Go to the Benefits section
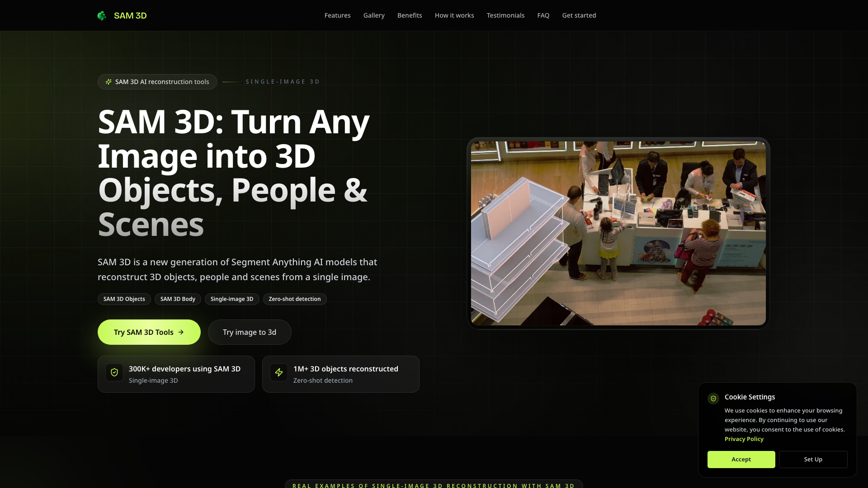 tap(410, 15)
